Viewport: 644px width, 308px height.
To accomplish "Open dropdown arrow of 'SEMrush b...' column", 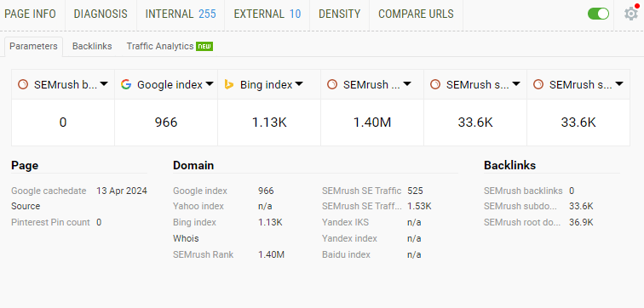I will [104, 84].
